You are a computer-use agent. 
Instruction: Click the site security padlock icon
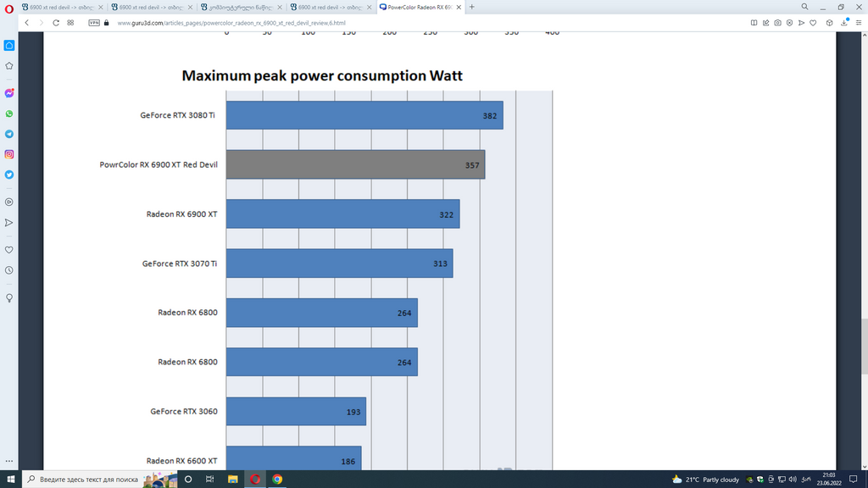pos(106,23)
